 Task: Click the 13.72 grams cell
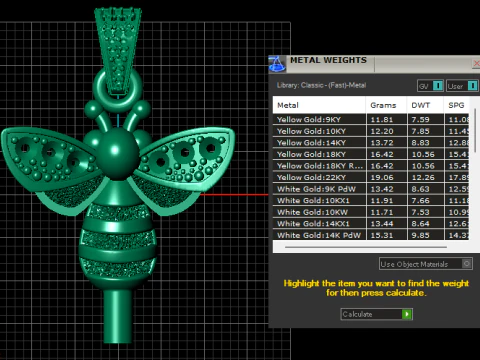click(387, 143)
